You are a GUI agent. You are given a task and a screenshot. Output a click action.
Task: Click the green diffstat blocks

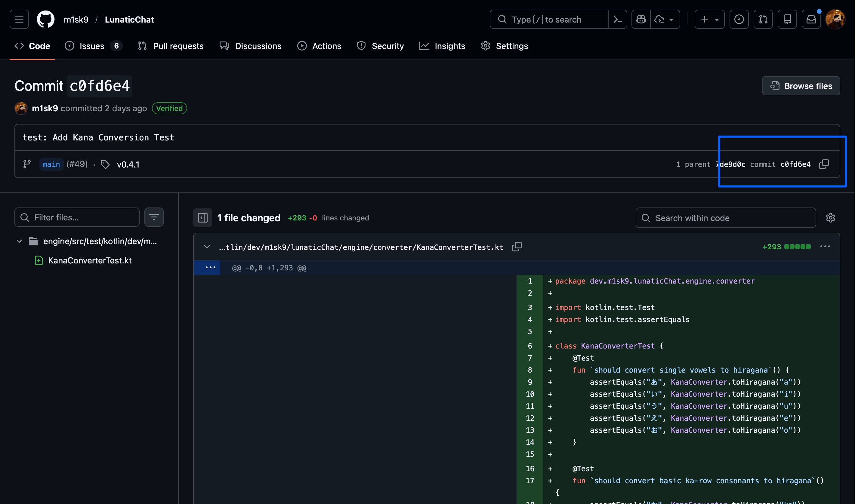click(797, 247)
